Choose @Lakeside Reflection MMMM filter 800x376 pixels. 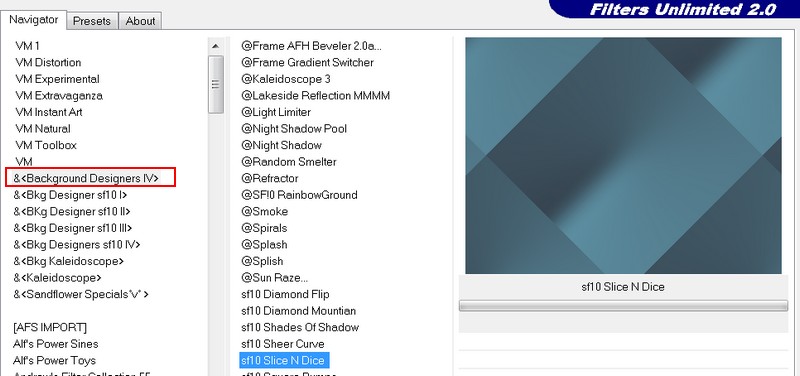pyautogui.click(x=315, y=95)
